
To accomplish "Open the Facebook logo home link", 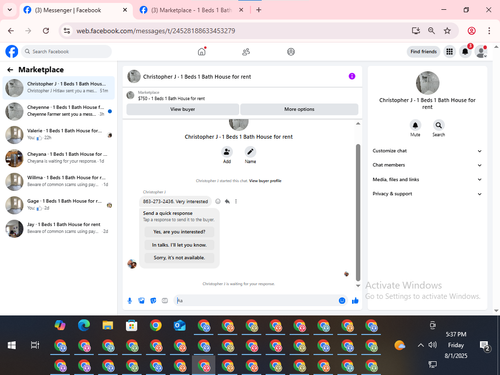I will pyautogui.click(x=12, y=52).
